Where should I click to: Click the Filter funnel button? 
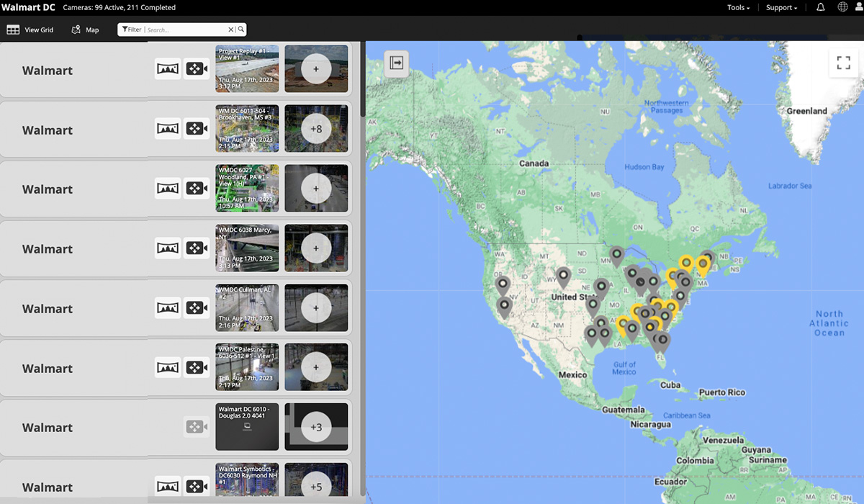131,30
